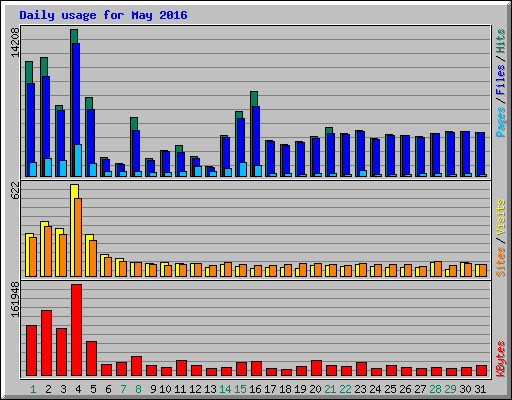
Task: Click day 12 on the x-axis
Action: [x=195, y=389]
